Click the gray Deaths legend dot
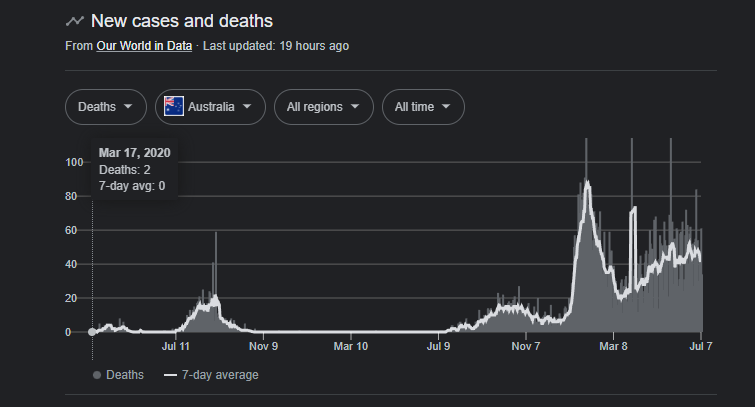This screenshot has height=407, width=755. coord(97,375)
